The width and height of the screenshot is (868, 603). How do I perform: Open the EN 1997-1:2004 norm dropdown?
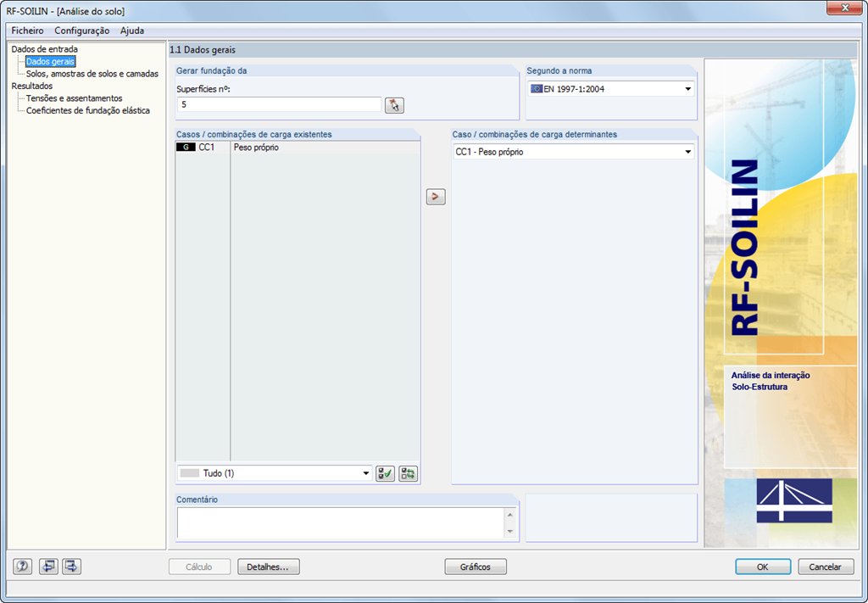click(x=611, y=88)
